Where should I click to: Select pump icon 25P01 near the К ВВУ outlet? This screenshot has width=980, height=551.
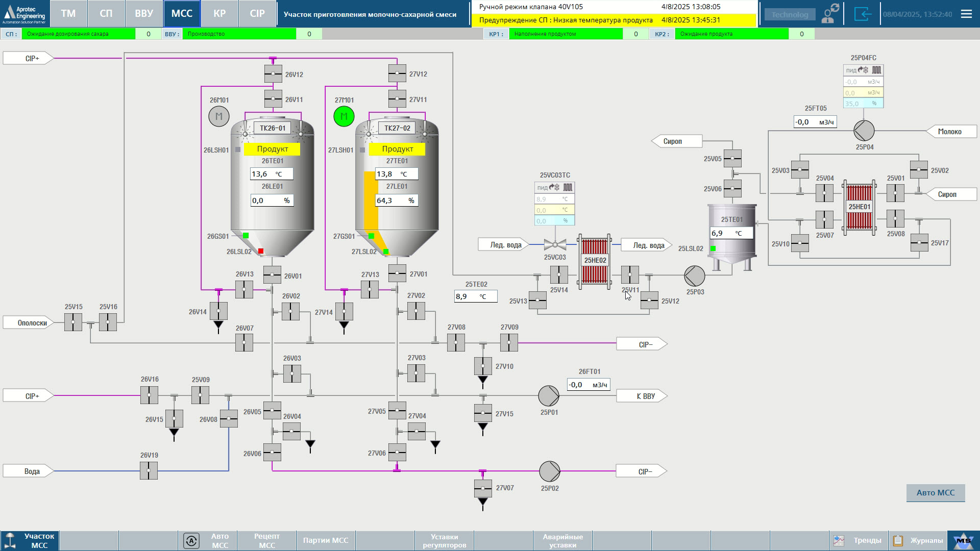pos(548,395)
